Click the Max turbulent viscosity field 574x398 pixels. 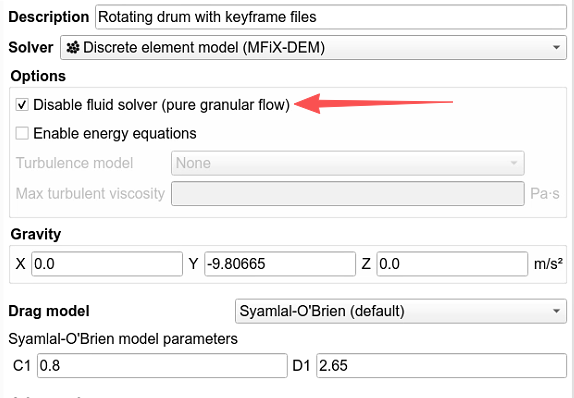tap(347, 193)
